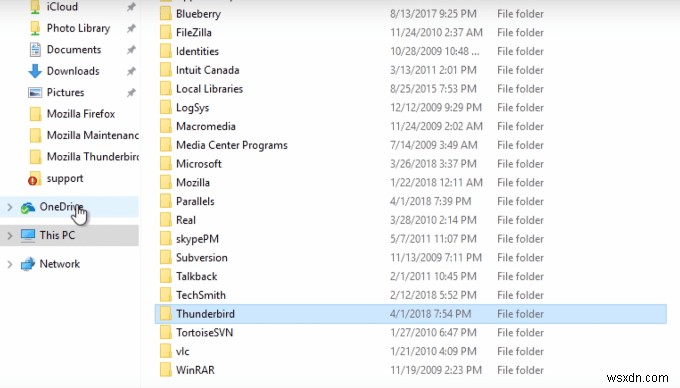Open the support folder with error badge
Viewport: 680px width, 388px height.
[x=34, y=179]
